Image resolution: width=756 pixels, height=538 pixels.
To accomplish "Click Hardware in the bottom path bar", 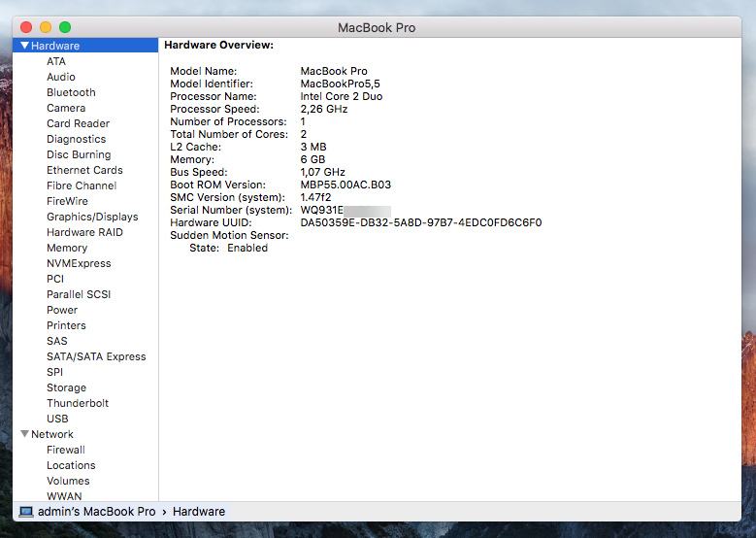I will pos(199,511).
